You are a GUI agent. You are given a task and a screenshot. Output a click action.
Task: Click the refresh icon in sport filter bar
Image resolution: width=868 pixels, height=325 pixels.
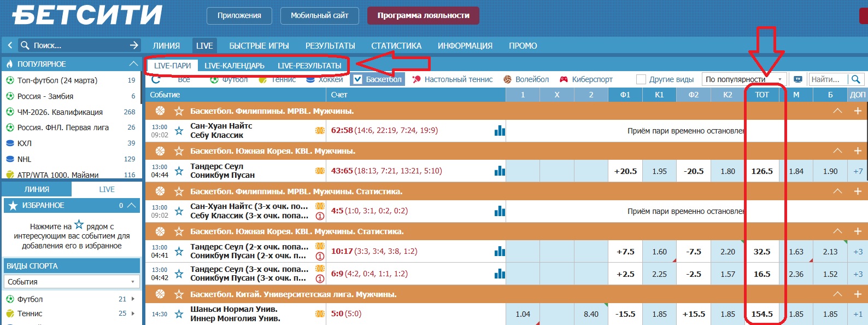[156, 79]
